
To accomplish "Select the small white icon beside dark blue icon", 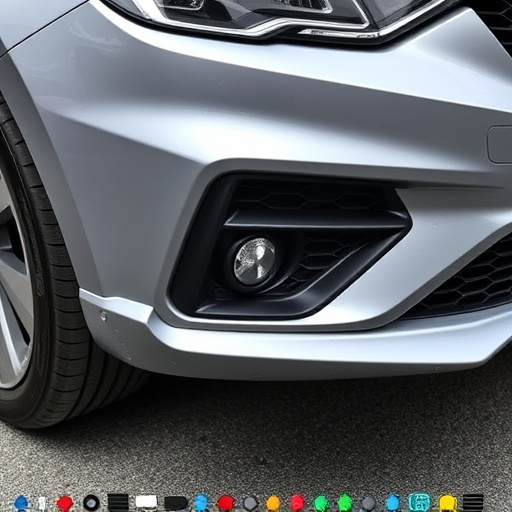I will coord(42,503).
